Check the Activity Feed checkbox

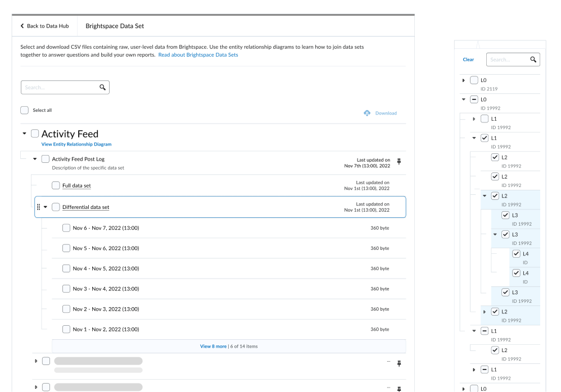35,134
